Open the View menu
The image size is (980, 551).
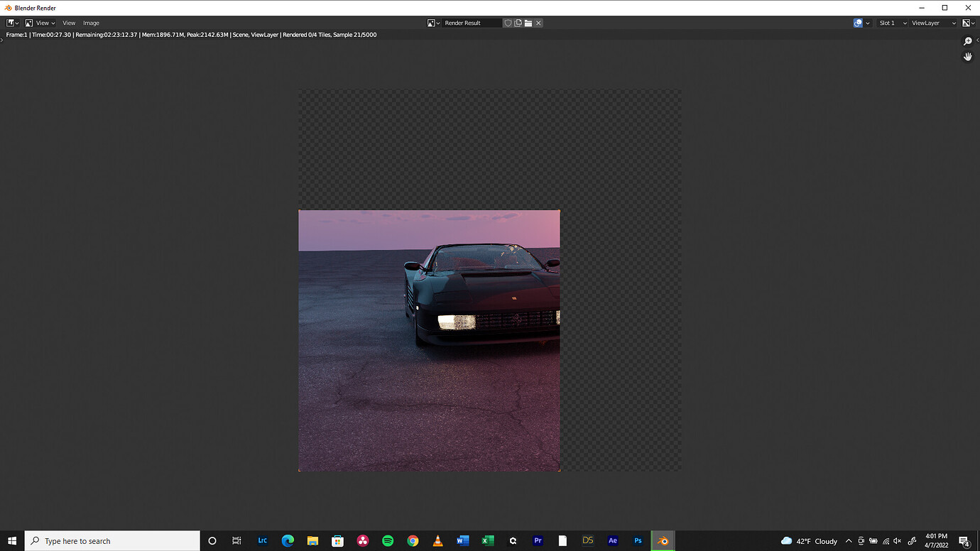tap(69, 23)
